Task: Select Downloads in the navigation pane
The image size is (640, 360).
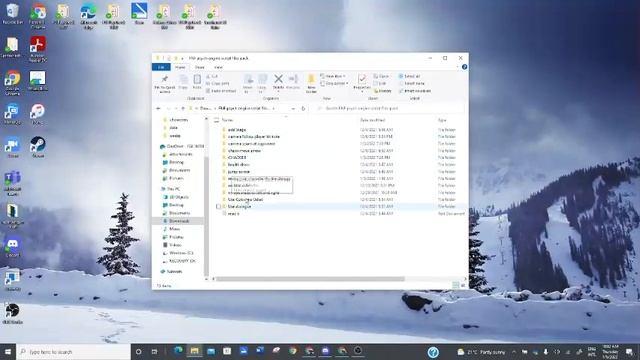Action: pos(179,221)
